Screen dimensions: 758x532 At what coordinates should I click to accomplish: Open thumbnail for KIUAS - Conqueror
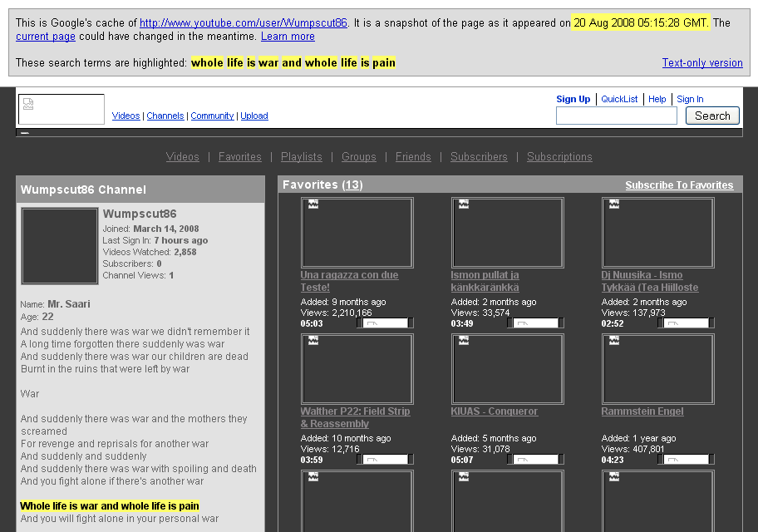pyautogui.click(x=507, y=369)
